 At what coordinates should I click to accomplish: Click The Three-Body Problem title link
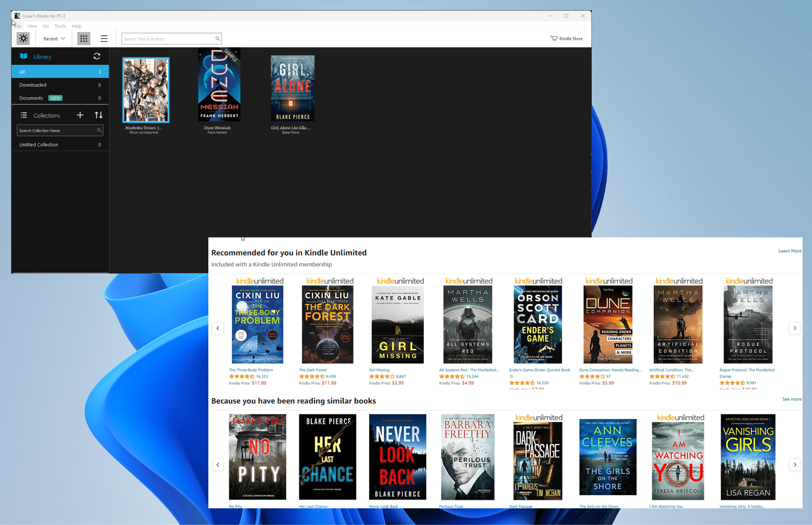(x=251, y=370)
